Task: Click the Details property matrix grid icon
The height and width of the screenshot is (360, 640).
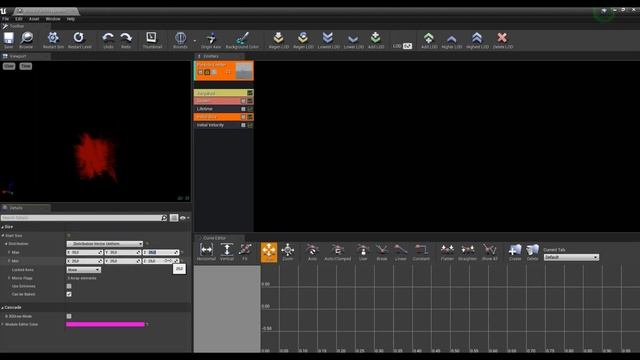Action: (174, 218)
